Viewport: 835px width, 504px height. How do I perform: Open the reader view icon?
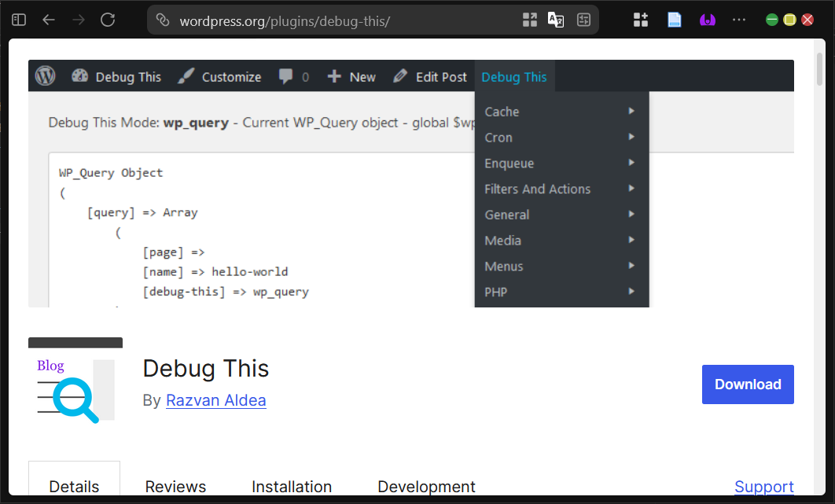pos(584,20)
